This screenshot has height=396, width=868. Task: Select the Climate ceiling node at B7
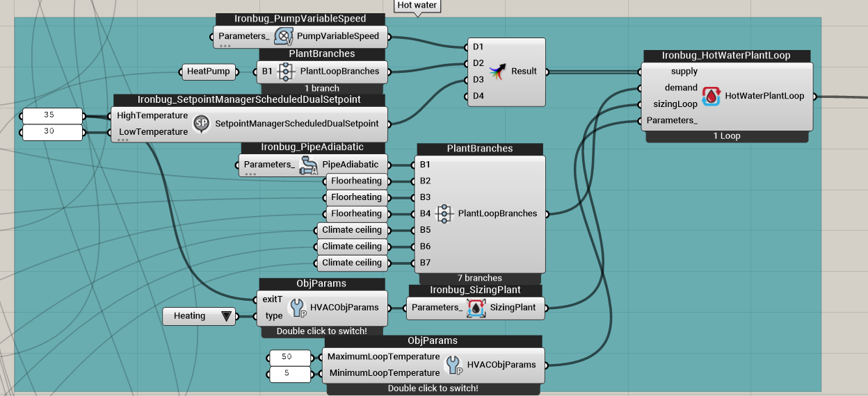pos(352,263)
